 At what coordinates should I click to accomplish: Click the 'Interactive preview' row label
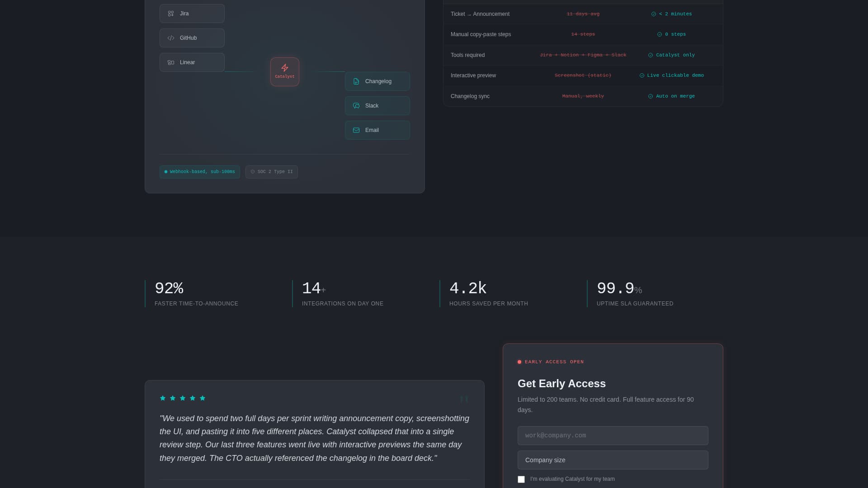tap(473, 75)
